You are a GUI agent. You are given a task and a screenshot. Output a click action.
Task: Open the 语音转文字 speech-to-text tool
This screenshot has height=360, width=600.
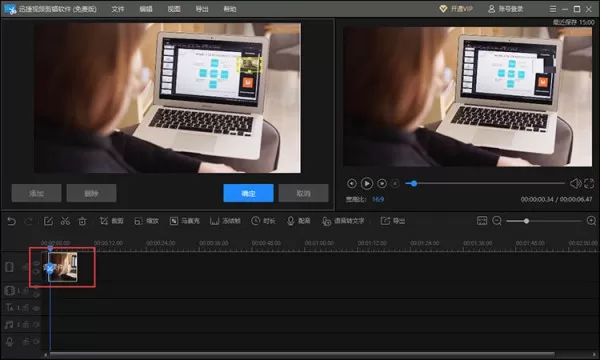point(343,221)
